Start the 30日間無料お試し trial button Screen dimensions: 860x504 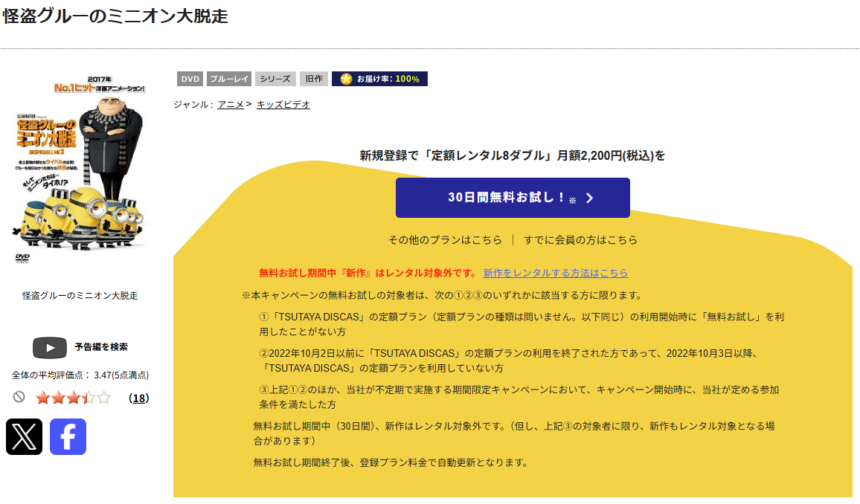click(513, 198)
